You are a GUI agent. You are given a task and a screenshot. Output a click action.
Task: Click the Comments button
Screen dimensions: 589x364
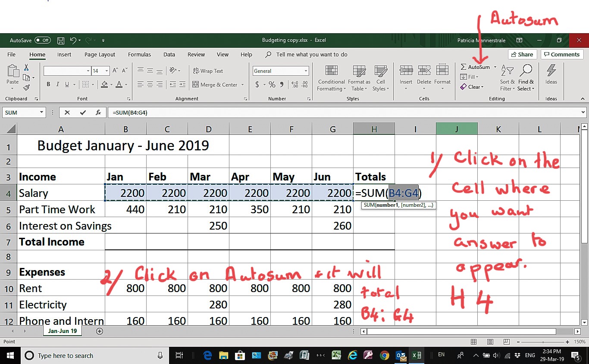click(x=561, y=54)
